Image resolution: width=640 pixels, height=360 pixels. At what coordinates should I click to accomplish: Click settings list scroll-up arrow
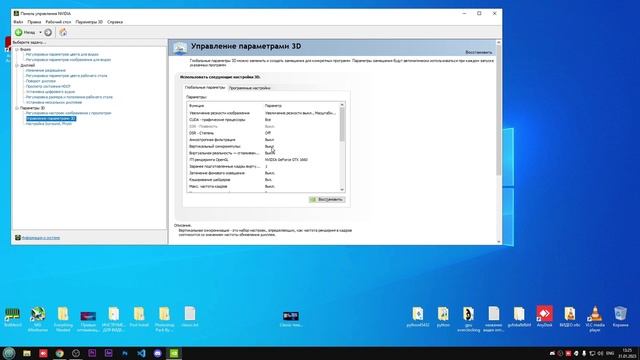tap(342, 105)
